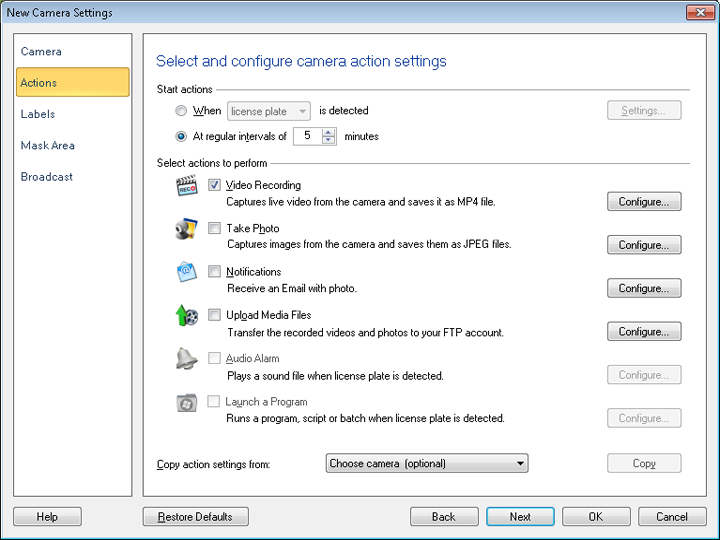
Task: Click the Launch a Program icon
Action: [x=186, y=403]
